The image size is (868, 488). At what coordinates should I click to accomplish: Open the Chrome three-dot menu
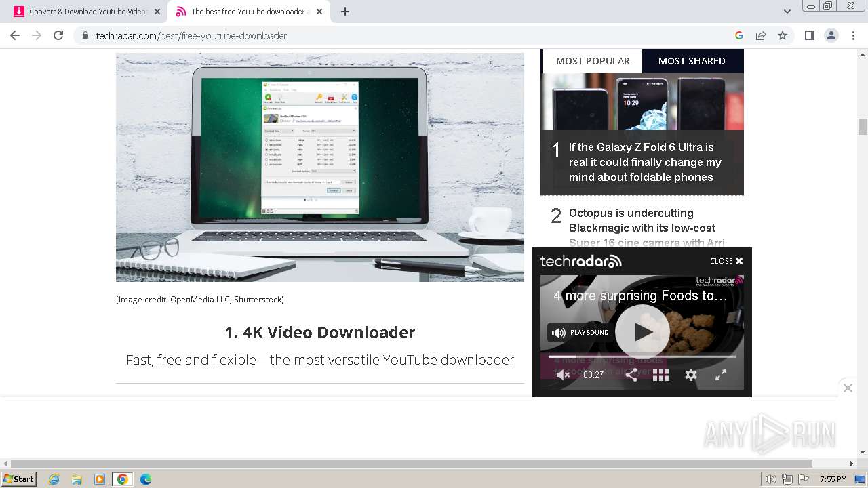click(x=853, y=35)
